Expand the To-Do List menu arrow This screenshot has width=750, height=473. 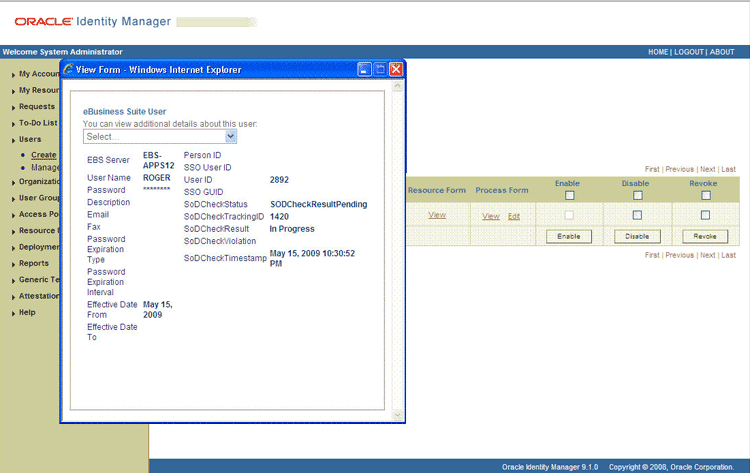13,123
